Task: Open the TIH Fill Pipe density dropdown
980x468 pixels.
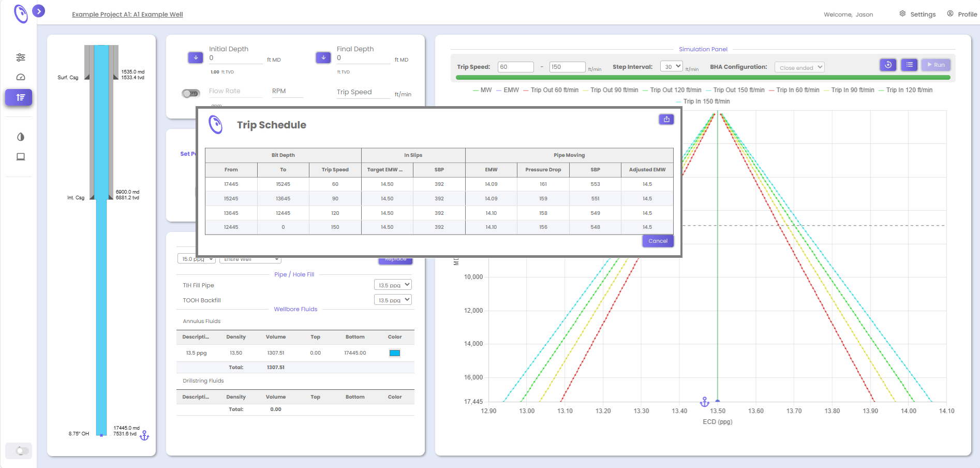Action: 393,285
